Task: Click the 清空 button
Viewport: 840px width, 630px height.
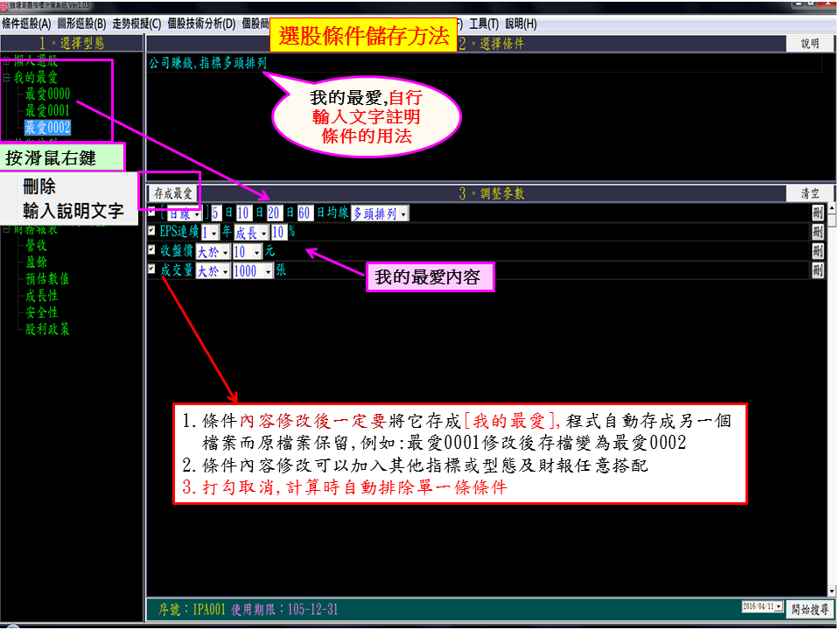Action: (809, 193)
